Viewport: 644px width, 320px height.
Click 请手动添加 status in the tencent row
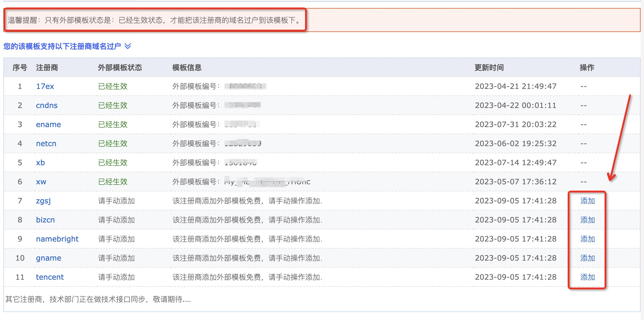point(117,277)
